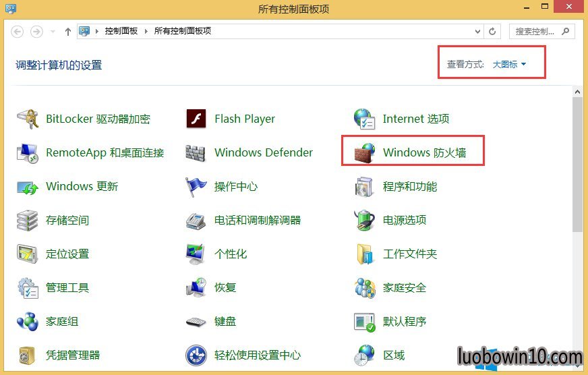Open the 工作文件夹 link text
The width and height of the screenshot is (588, 375).
click(410, 254)
